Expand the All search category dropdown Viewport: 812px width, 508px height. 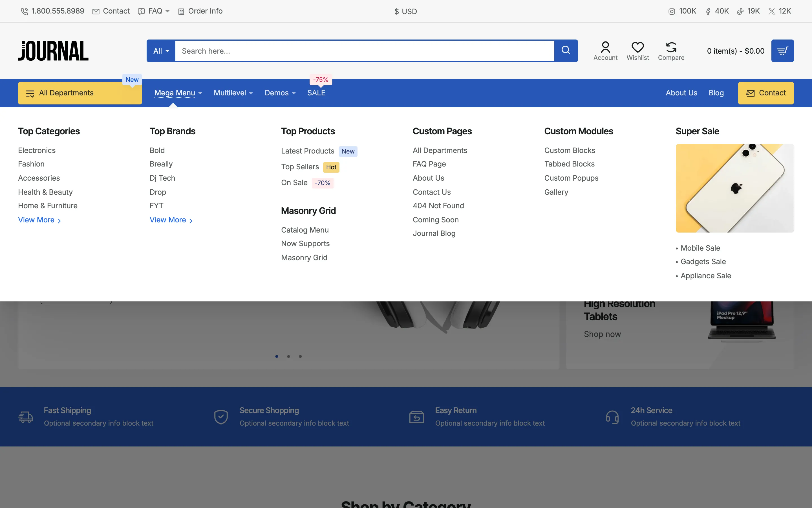click(161, 51)
